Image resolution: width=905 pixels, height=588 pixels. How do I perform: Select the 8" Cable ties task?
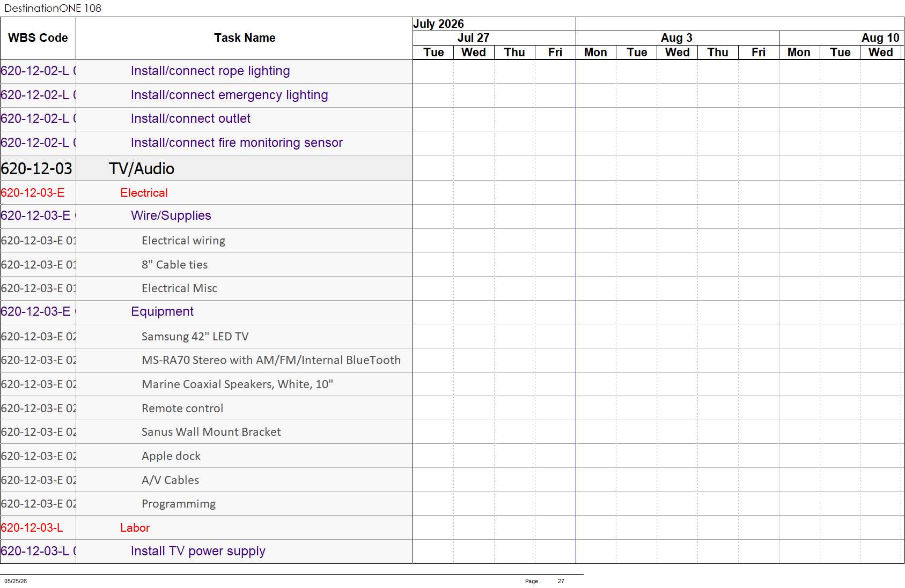coord(174,265)
